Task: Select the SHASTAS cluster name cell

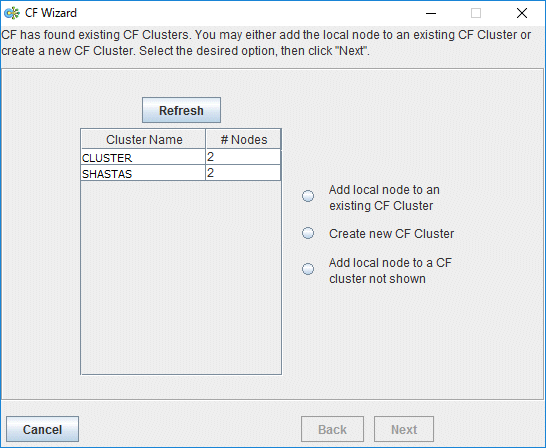Action: coord(143,173)
